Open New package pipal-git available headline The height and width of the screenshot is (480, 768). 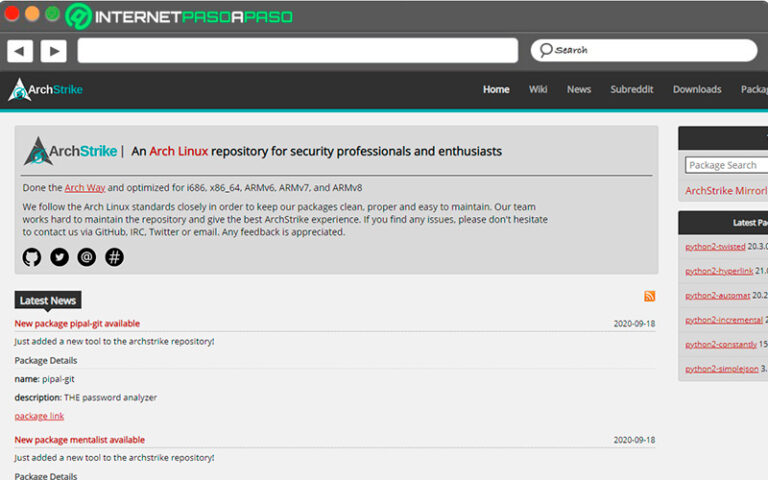[77, 323]
